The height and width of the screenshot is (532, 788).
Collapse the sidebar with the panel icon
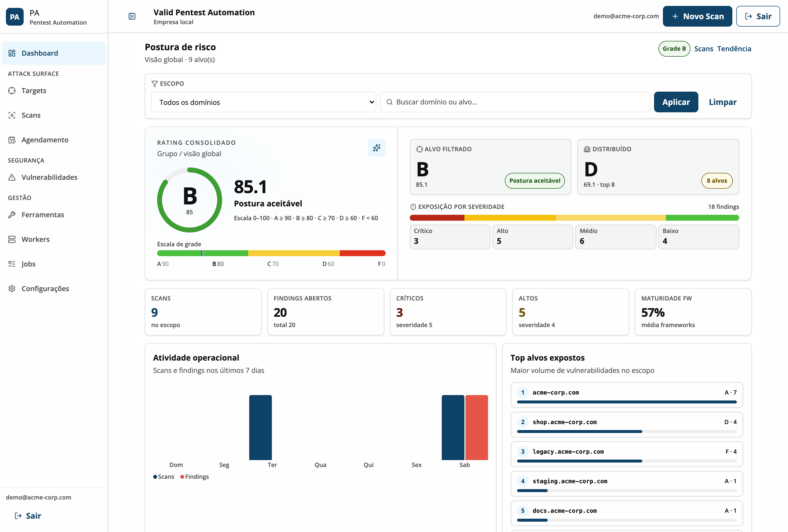pyautogui.click(x=132, y=16)
